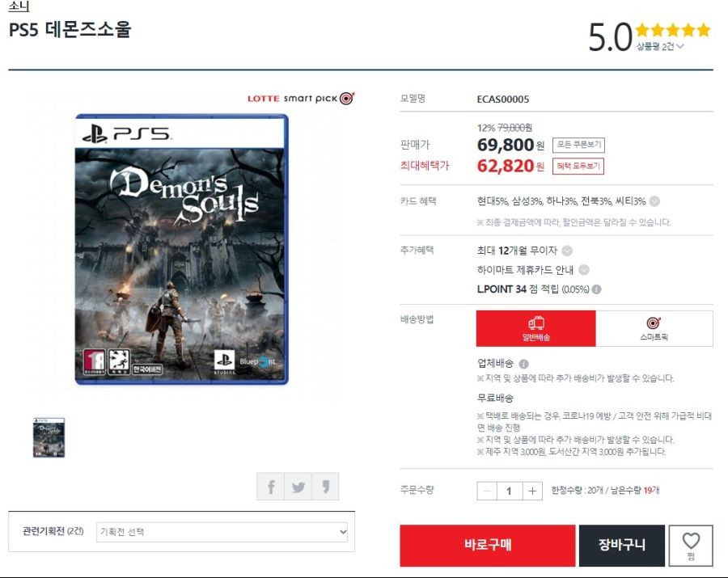Image resolution: width=728 pixels, height=578 pixels.
Task: Share product via Twitter bird icon
Action: (x=298, y=487)
